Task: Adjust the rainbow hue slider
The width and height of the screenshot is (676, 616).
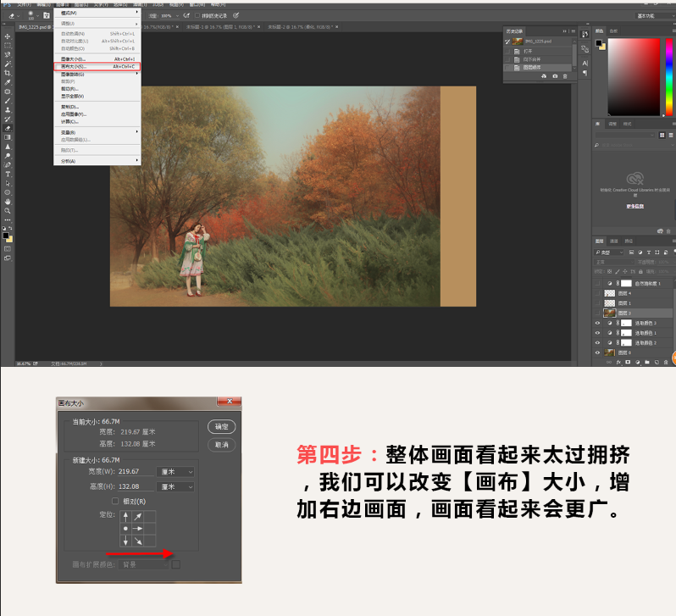Action: click(x=668, y=77)
